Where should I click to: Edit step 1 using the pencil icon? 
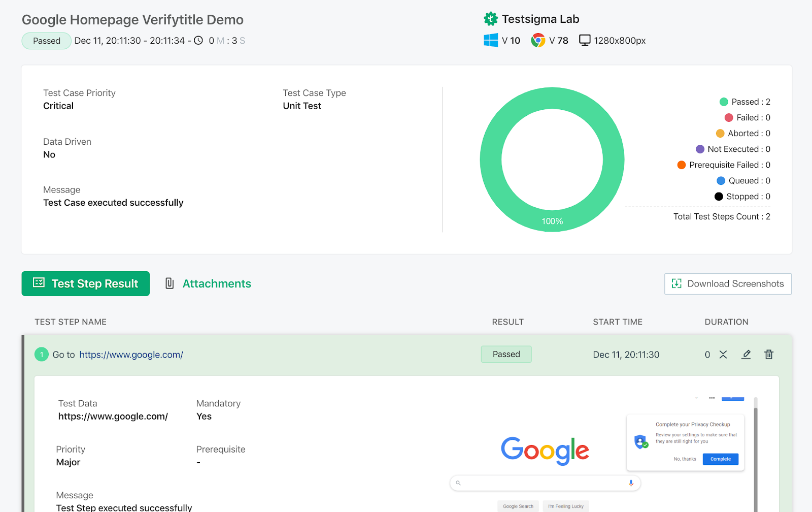point(746,355)
